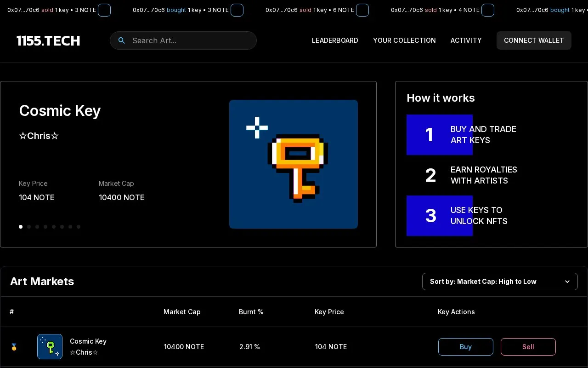The height and width of the screenshot is (368, 588).
Task: Select the first carousel dot
Action: [x=21, y=227]
